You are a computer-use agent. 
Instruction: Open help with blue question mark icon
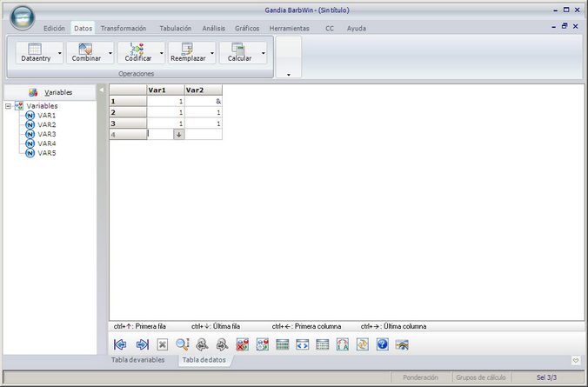(x=382, y=344)
